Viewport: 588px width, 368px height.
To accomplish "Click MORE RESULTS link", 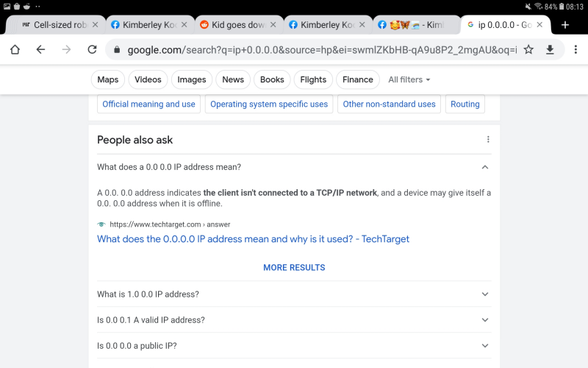I will 294,267.
